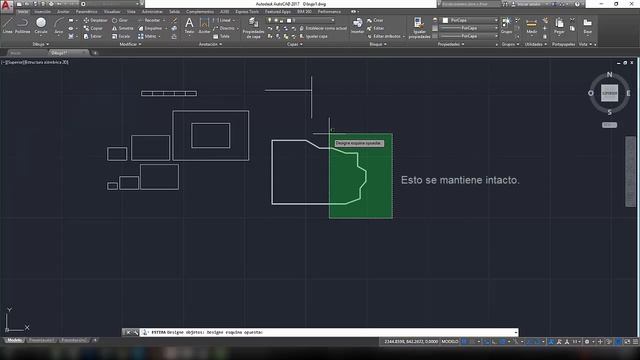Toggle ortho mode in the status bar

pyautogui.click(x=493, y=342)
